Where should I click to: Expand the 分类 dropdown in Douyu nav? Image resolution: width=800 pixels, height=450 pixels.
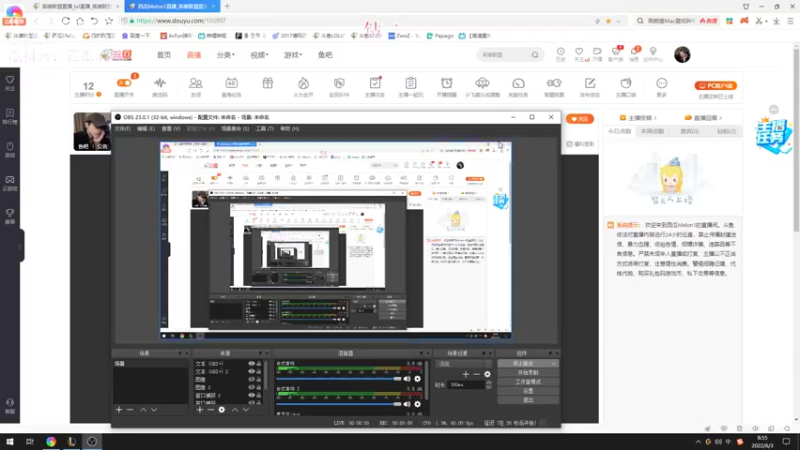click(x=225, y=55)
